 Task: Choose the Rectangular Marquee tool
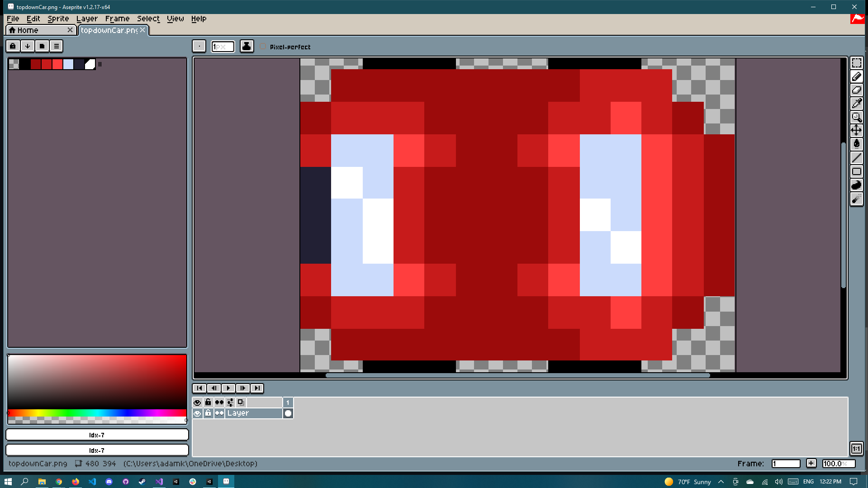[x=857, y=63]
